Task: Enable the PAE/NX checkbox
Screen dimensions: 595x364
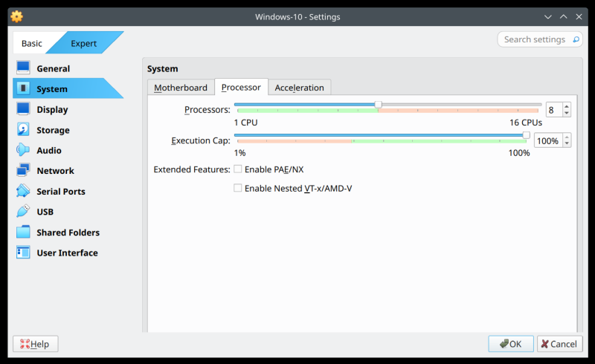Action: [237, 169]
